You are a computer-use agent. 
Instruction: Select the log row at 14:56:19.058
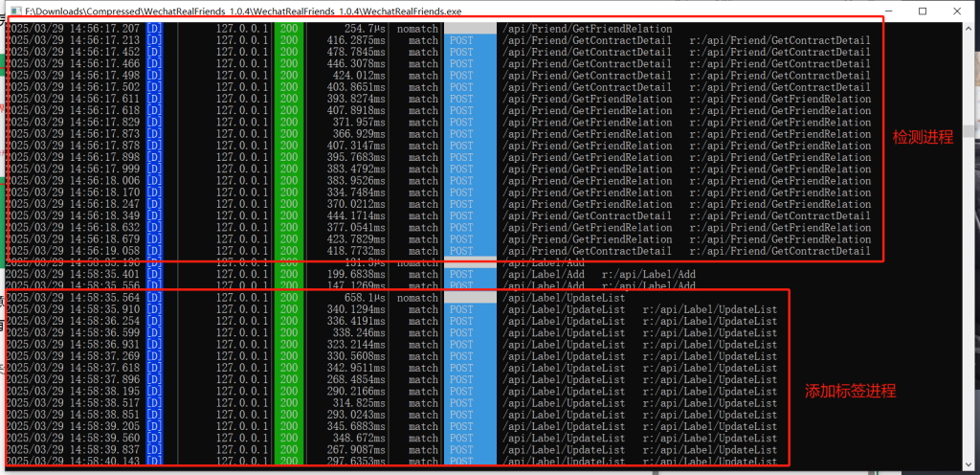pyautogui.click(x=72, y=251)
